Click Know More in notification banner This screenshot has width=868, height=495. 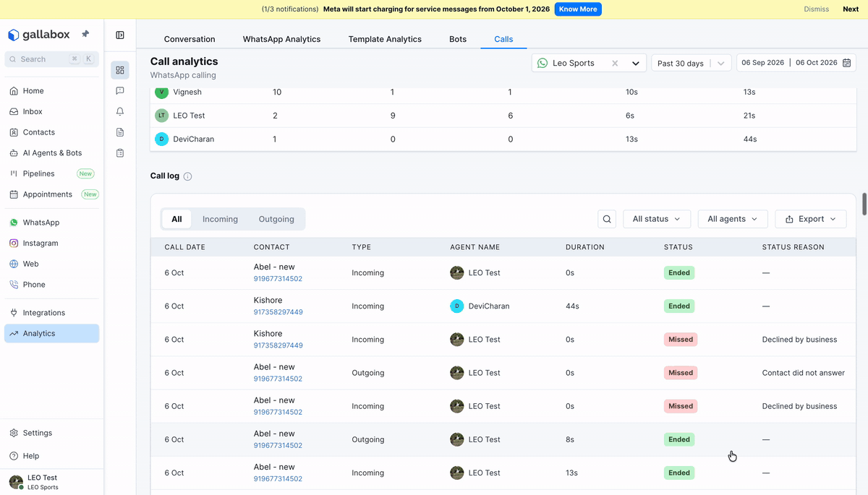(578, 9)
